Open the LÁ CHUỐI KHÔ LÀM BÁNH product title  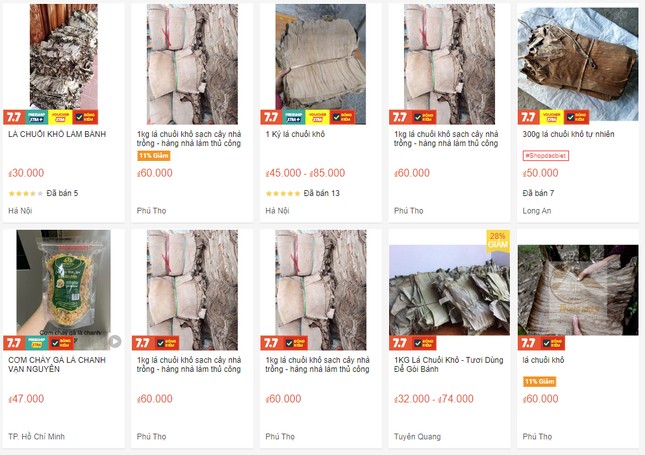pos(57,134)
